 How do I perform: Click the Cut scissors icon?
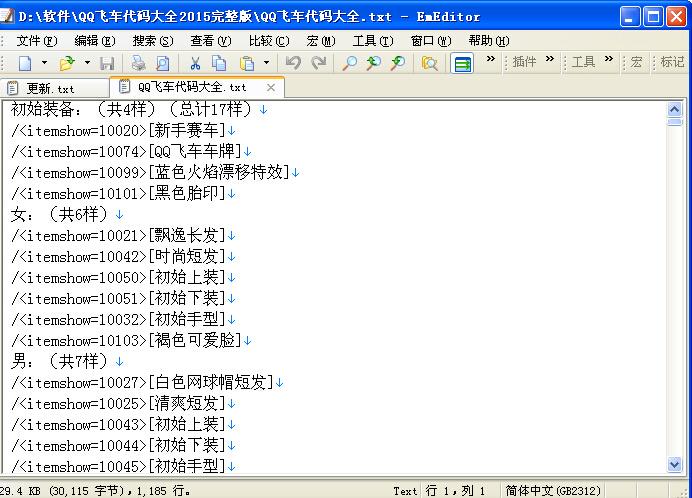(195, 63)
